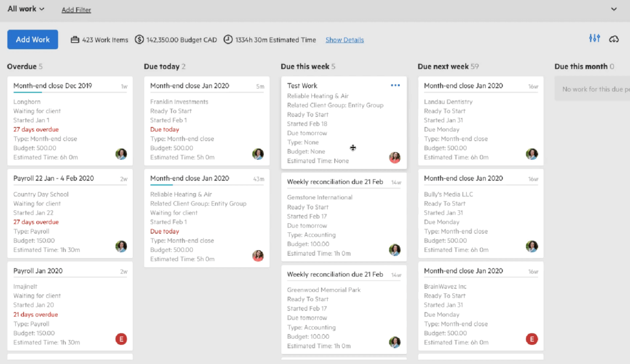Click the clock Estimated Time icon
The height and width of the screenshot is (364, 630).
click(228, 39)
